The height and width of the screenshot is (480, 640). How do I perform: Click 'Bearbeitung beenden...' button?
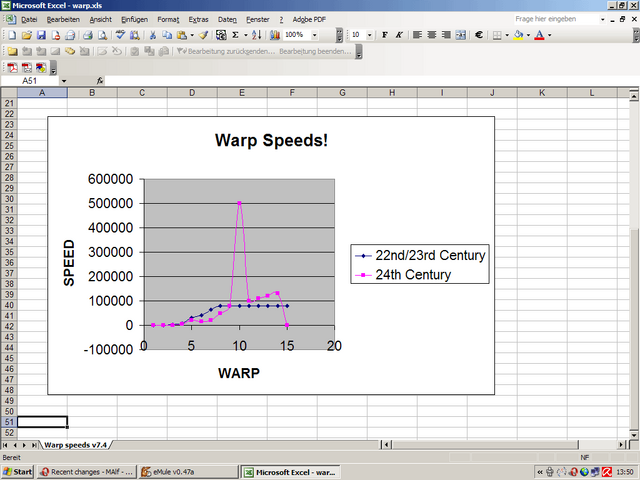pos(315,51)
